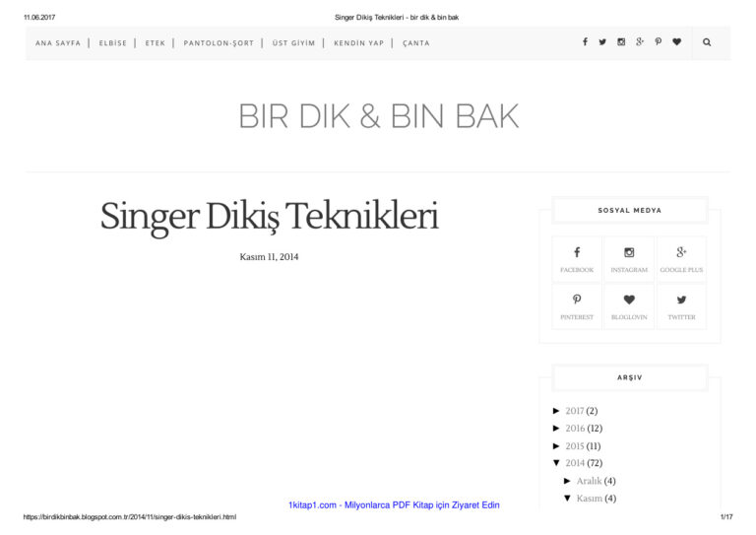Expand the 2017 archive arrow
This screenshot has width=756, height=535.
coord(556,411)
